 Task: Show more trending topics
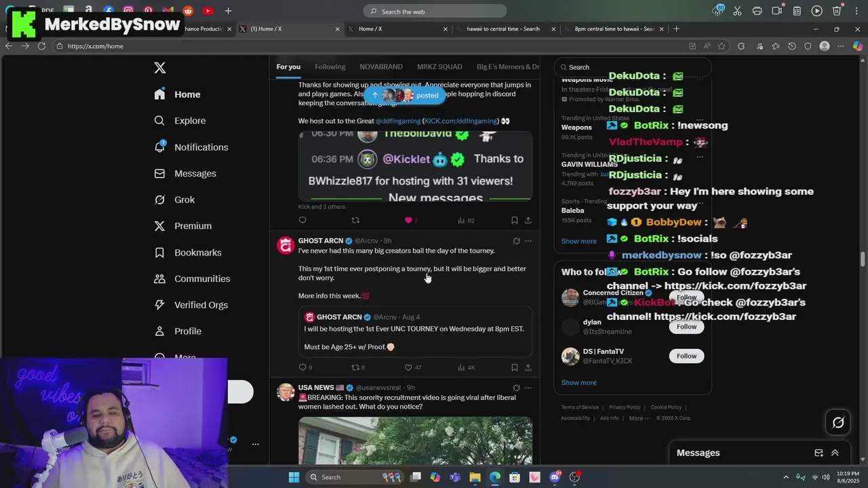[x=578, y=241]
